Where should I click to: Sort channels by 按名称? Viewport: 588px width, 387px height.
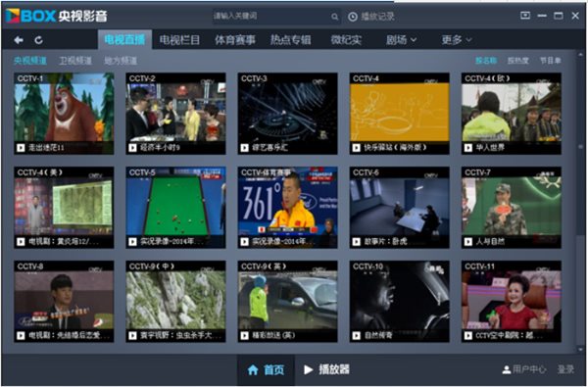486,61
